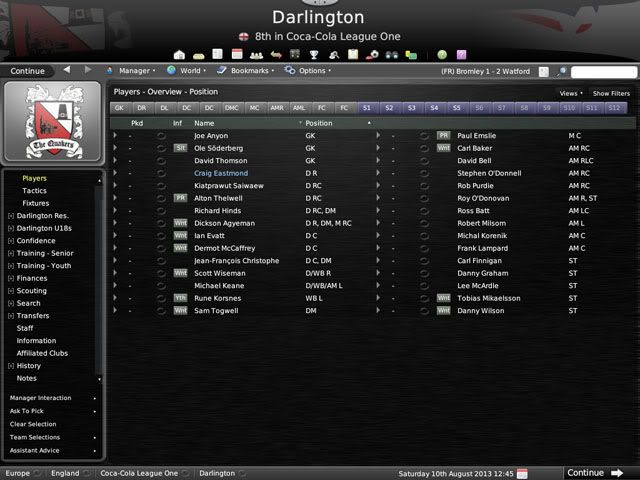The width and height of the screenshot is (640, 480).
Task: Click in the search input field
Action: (603, 72)
